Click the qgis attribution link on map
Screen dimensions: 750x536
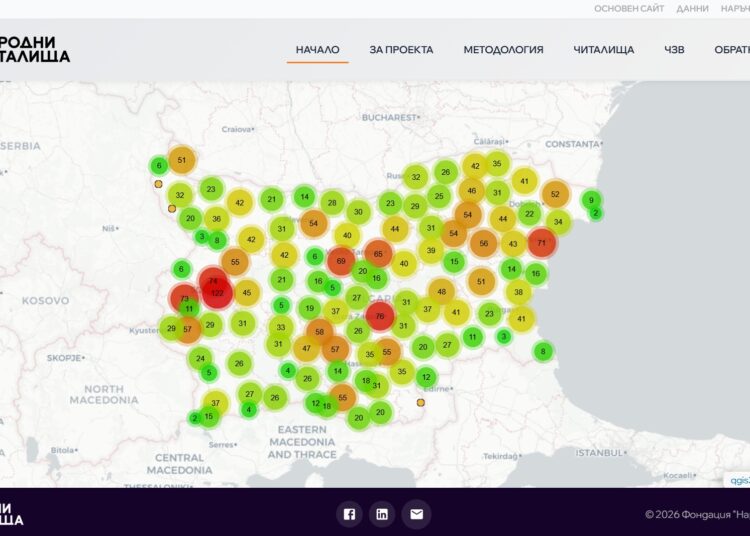point(739,480)
